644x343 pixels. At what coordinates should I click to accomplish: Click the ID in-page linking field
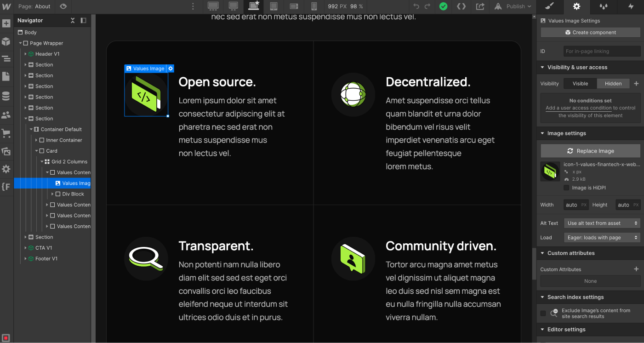602,51
